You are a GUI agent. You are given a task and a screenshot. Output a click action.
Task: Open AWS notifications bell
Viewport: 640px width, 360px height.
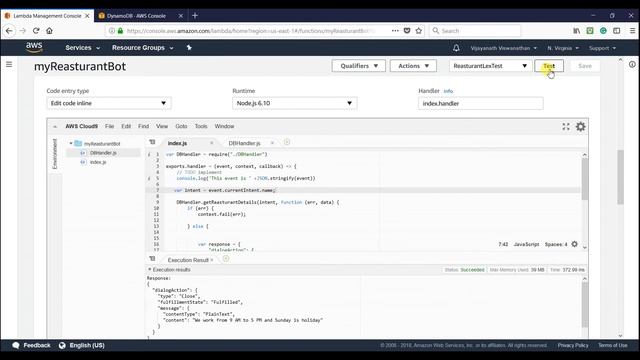click(x=456, y=48)
